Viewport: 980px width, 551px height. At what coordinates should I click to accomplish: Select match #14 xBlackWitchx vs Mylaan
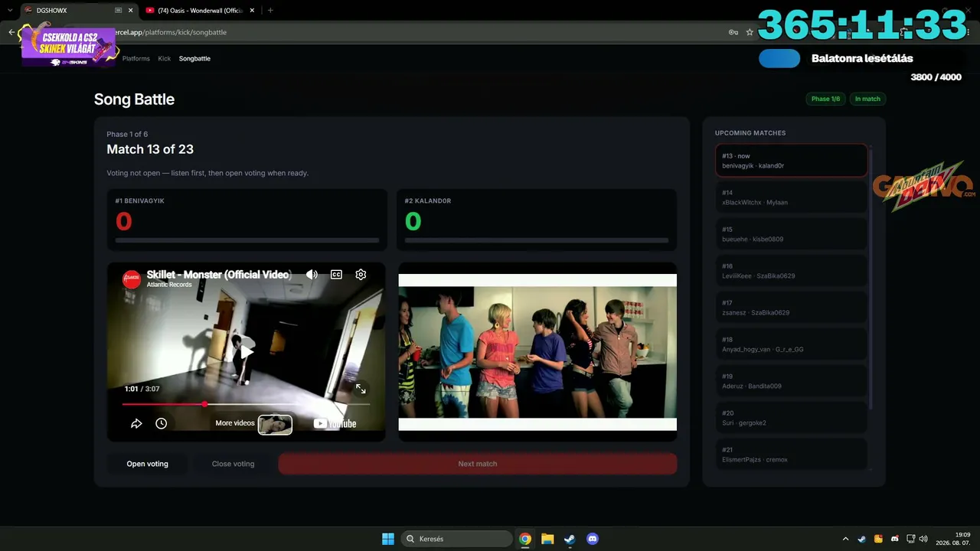(x=791, y=197)
